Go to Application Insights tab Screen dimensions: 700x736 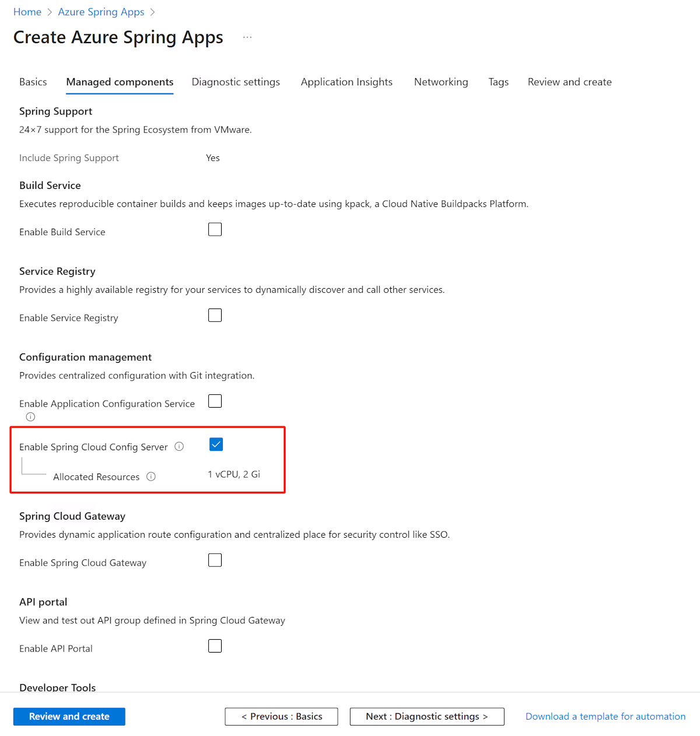tap(346, 82)
